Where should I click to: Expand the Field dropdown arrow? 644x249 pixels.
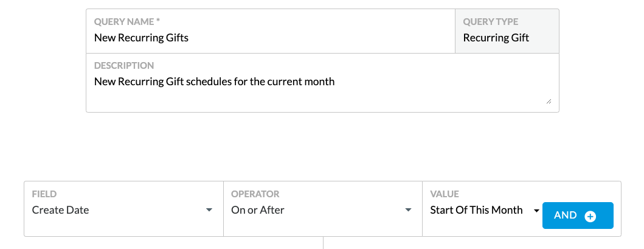pyautogui.click(x=209, y=210)
